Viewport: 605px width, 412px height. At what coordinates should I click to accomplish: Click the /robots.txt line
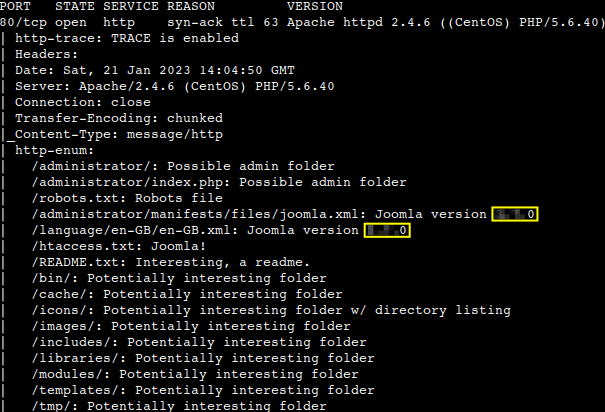127,198
